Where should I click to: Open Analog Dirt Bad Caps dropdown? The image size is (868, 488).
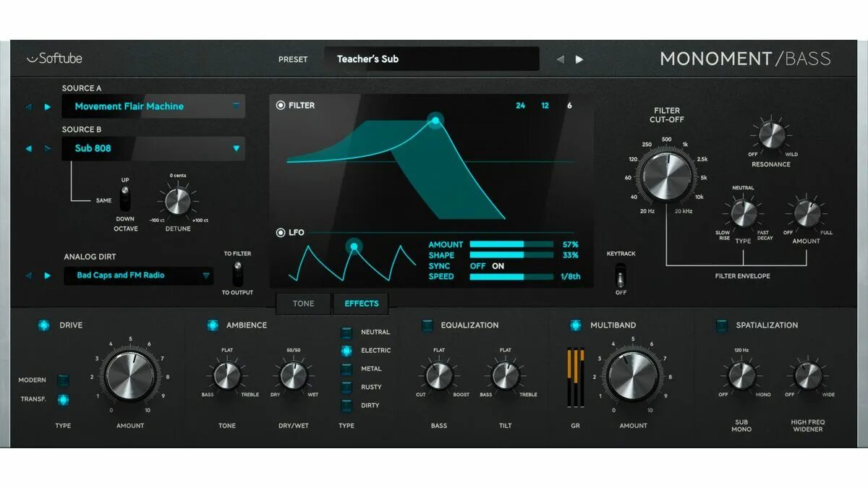[138, 275]
